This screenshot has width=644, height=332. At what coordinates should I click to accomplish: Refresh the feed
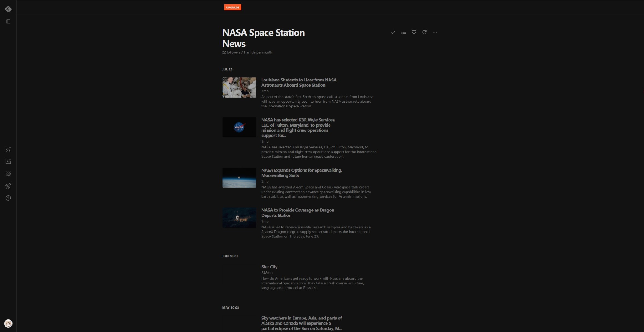click(424, 32)
